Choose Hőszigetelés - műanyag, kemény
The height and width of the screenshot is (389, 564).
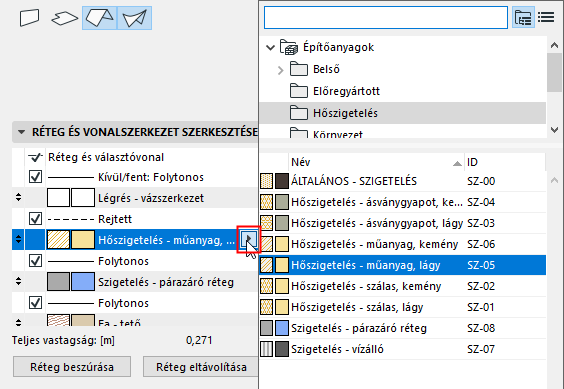[402, 244]
